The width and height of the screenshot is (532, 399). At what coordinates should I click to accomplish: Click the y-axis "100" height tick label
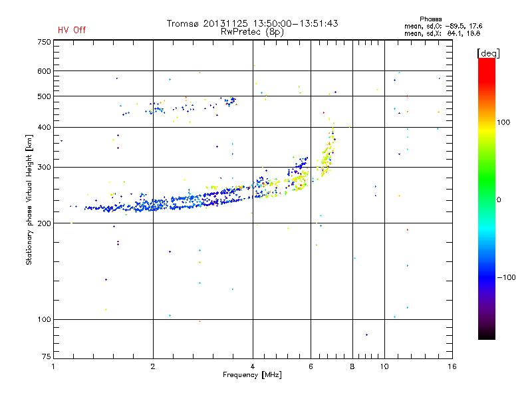[x=44, y=320]
